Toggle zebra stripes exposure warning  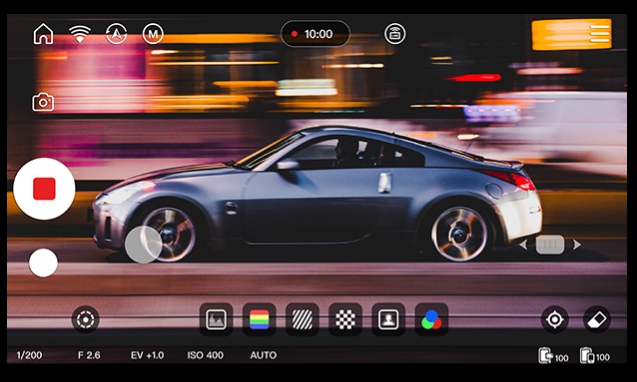(302, 319)
